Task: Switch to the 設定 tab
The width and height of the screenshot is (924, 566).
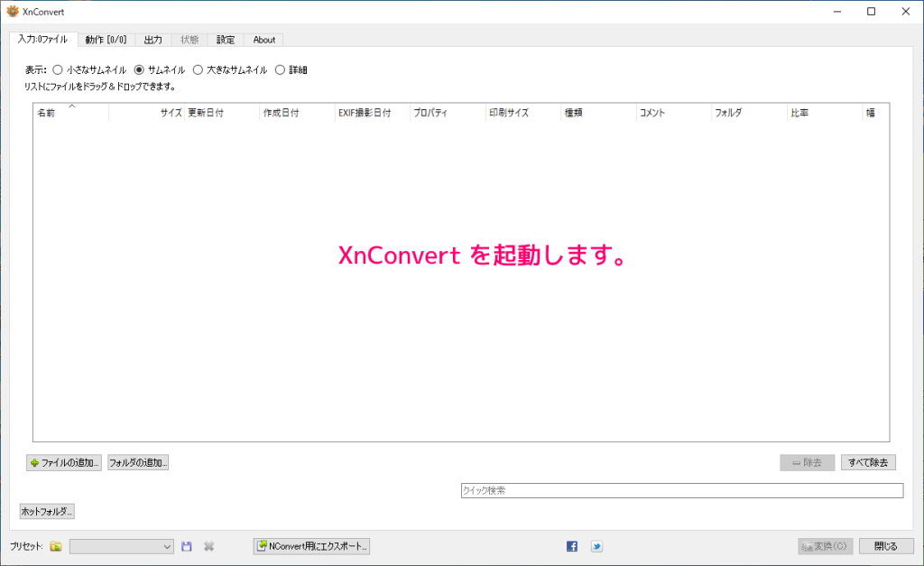Action: coord(226,40)
